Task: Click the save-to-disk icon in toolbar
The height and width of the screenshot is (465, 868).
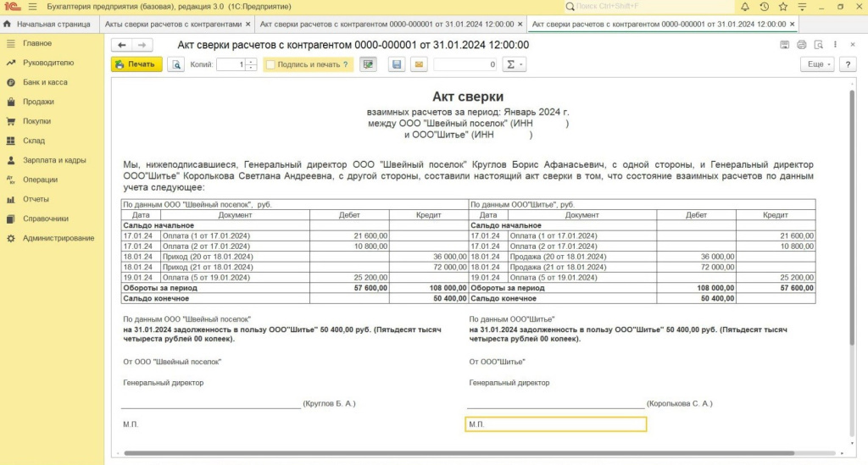Action: (396, 64)
